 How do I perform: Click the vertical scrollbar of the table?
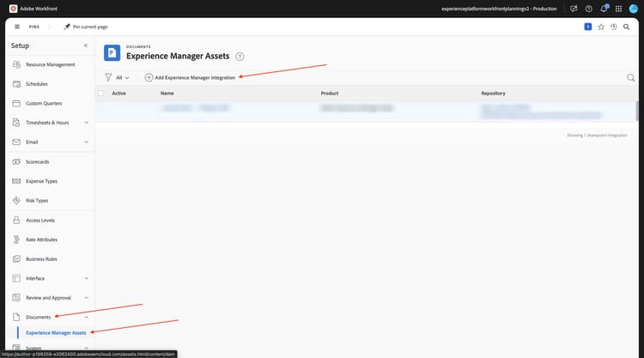point(637,111)
